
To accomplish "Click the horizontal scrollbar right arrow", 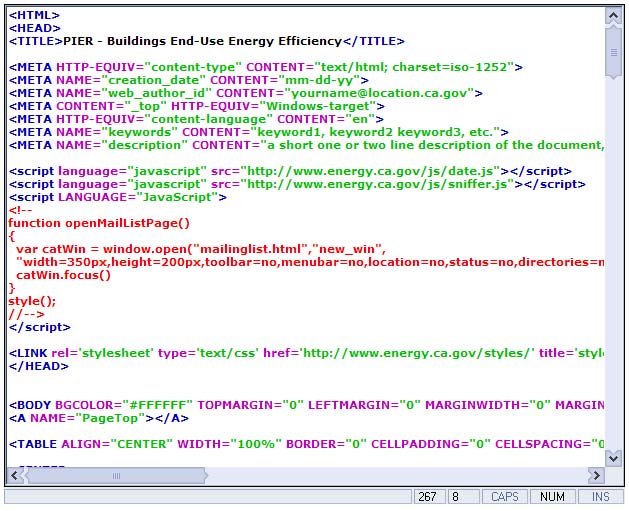I will [596, 475].
